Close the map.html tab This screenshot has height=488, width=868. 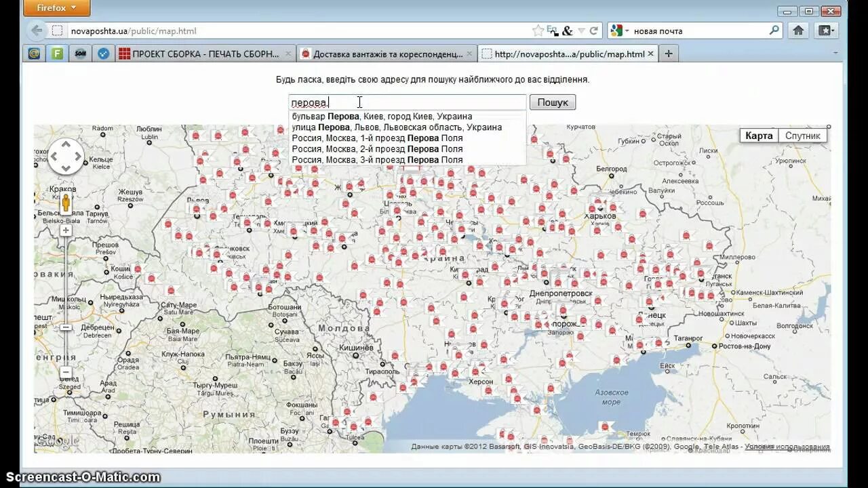(650, 54)
